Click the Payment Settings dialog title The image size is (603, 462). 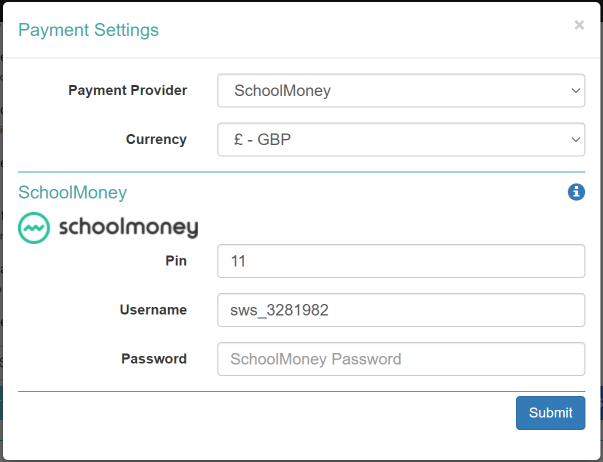tap(88, 30)
